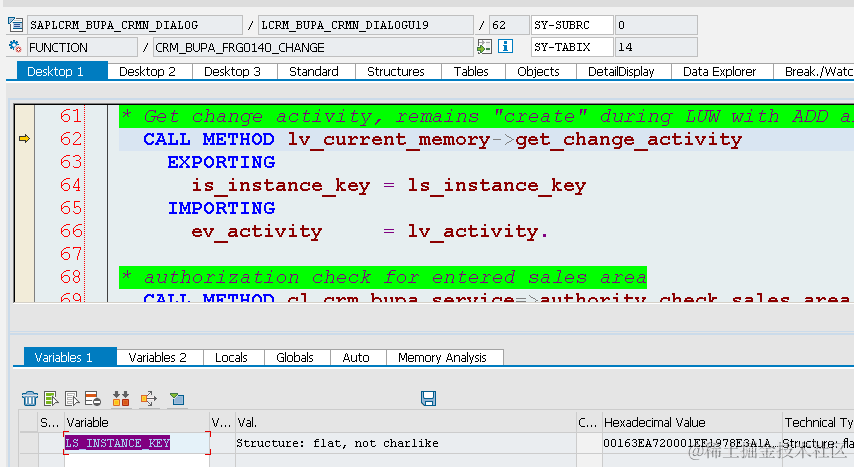Click 'ls_instance_key' value on line 64

497,186
